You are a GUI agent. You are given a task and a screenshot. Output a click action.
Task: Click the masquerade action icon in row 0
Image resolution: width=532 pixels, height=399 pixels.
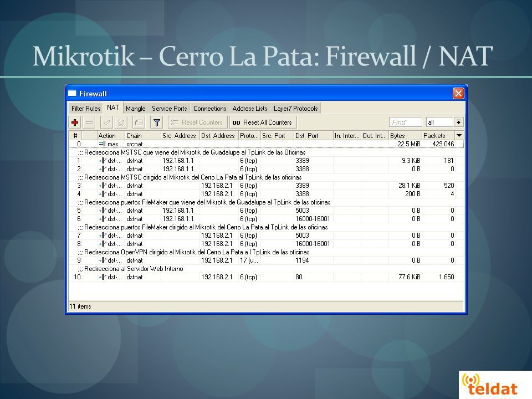pyautogui.click(x=103, y=144)
